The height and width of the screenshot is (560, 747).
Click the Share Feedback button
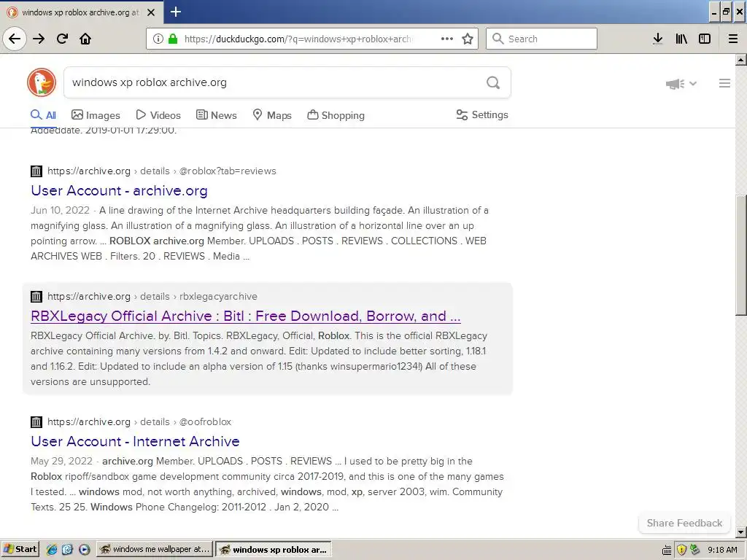point(684,523)
